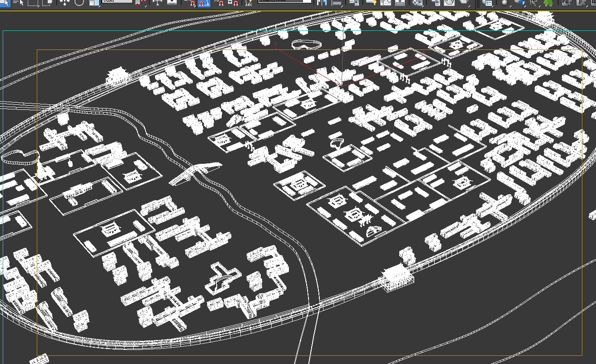
Task: Open the Material Editor icon
Action: tap(418, 3)
